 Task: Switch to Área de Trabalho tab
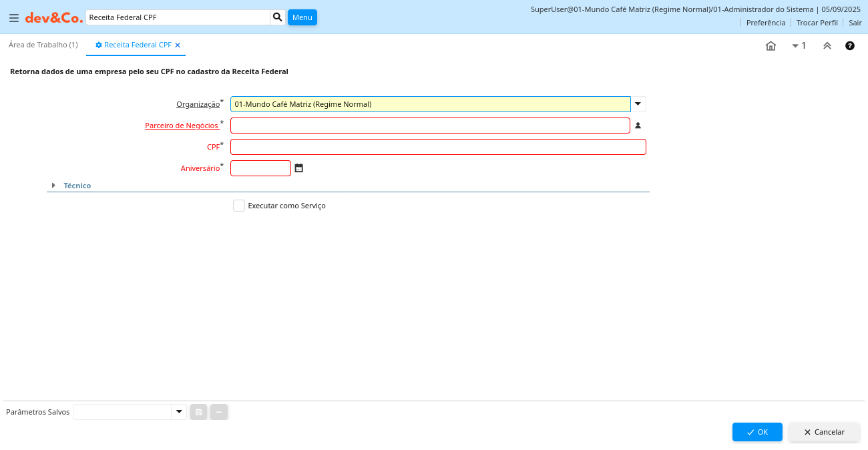click(43, 45)
